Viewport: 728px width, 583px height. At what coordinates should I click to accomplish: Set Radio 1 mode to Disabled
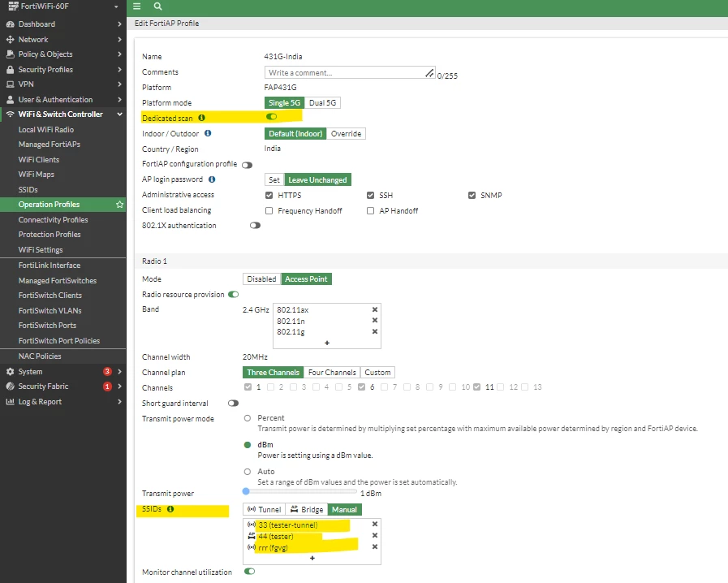coord(261,279)
